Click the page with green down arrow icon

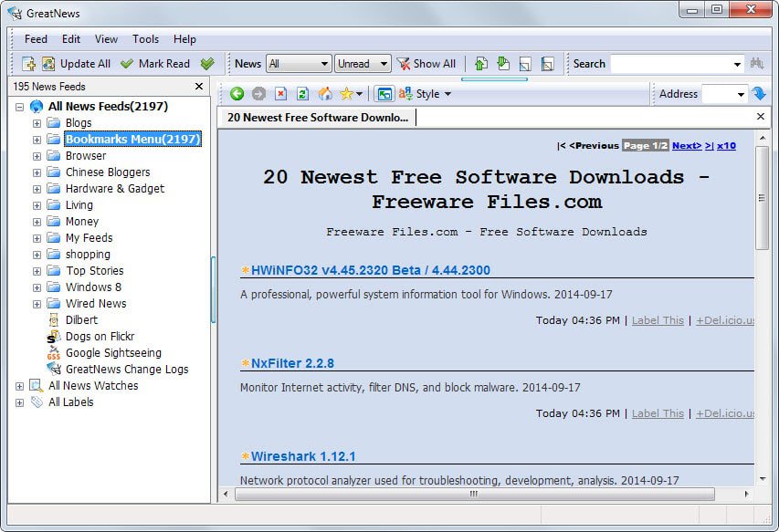tap(503, 64)
